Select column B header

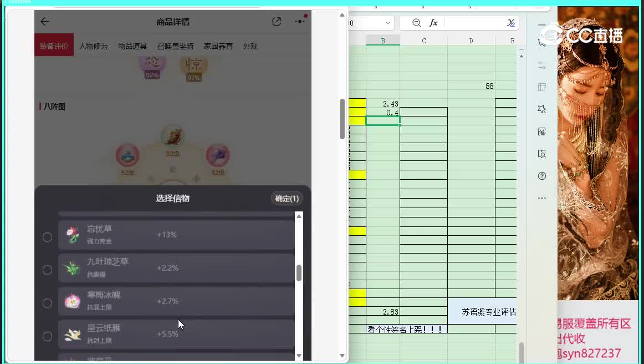tap(383, 41)
